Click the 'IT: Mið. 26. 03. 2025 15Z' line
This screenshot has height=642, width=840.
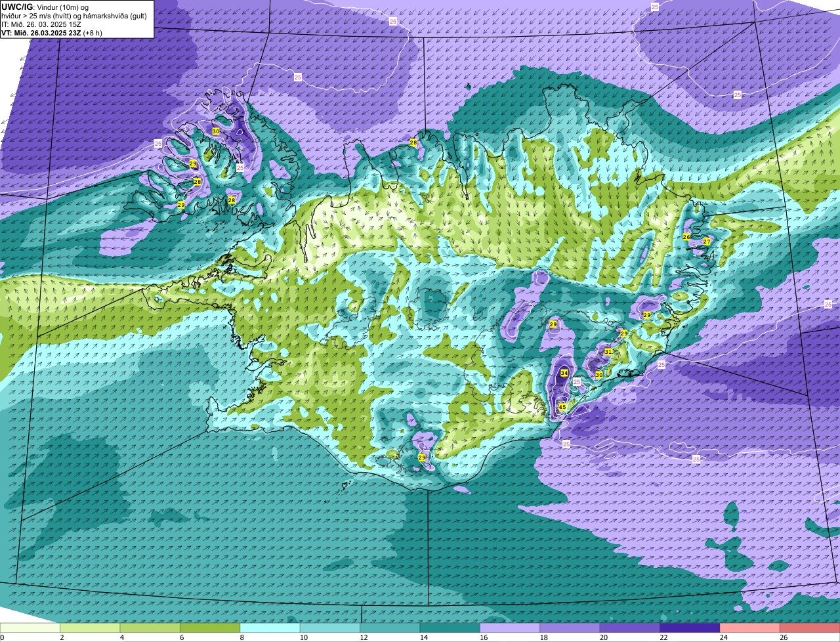[x=41, y=24]
